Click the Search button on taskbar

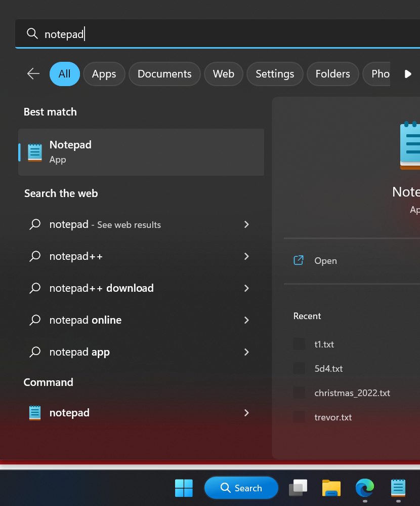click(x=241, y=488)
